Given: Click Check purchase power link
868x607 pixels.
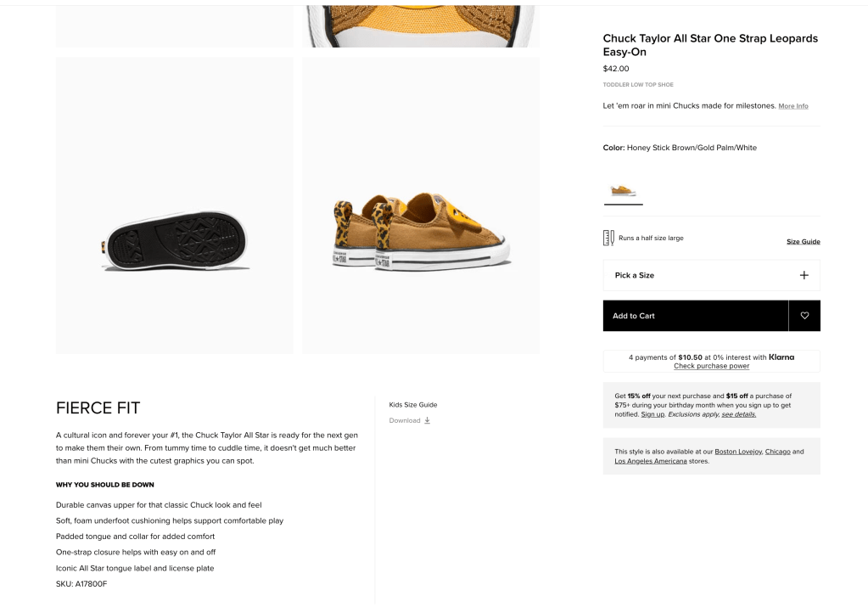Looking at the screenshot, I should click(711, 366).
